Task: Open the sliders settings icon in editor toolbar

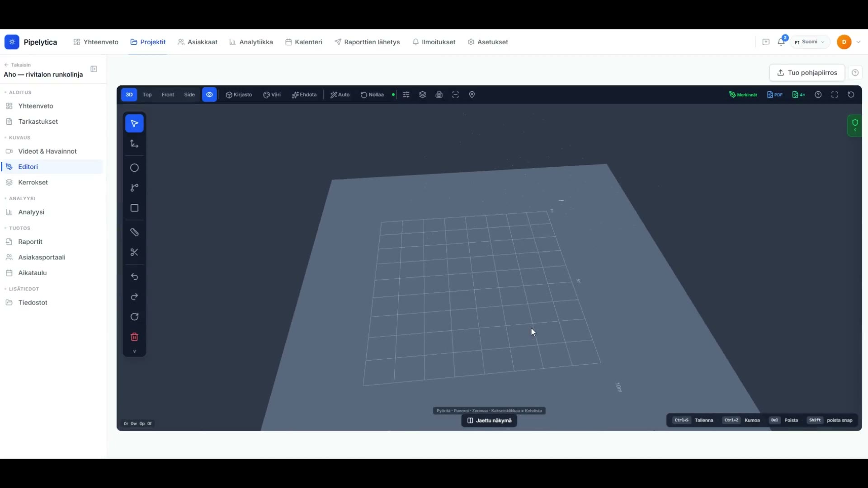Action: [406, 95]
